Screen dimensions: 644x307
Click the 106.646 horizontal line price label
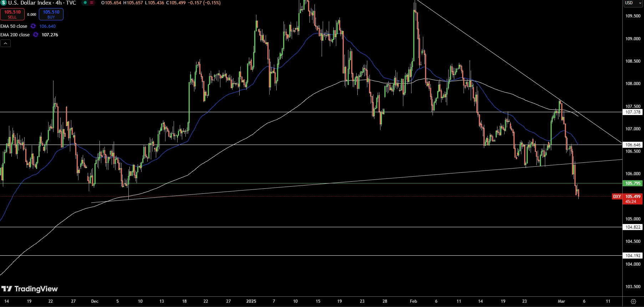pos(633,145)
